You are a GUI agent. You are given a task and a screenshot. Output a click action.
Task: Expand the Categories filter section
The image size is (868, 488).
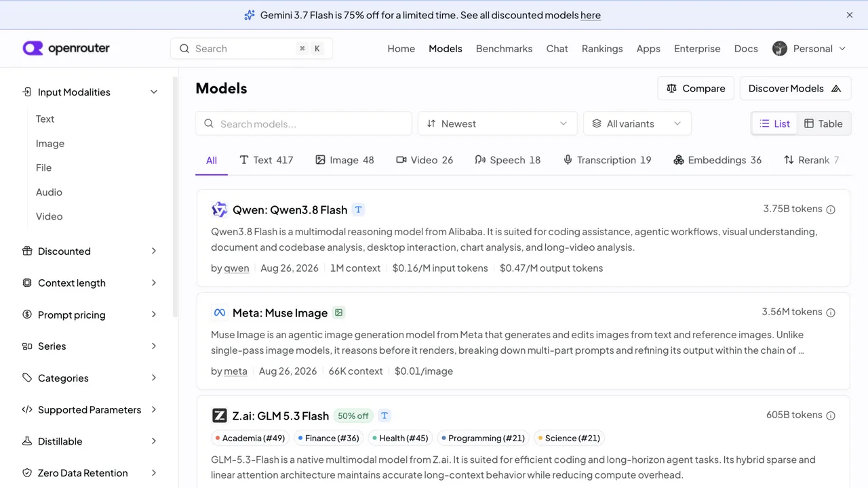(90, 378)
